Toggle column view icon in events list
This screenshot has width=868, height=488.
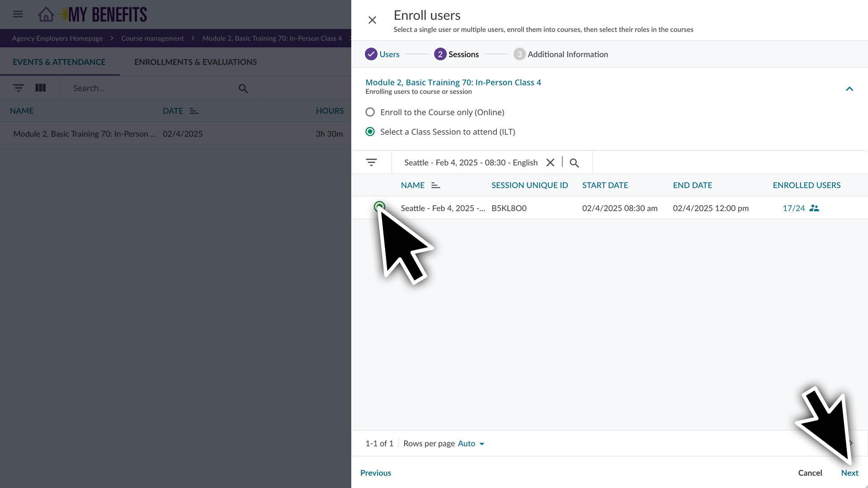pyautogui.click(x=41, y=88)
